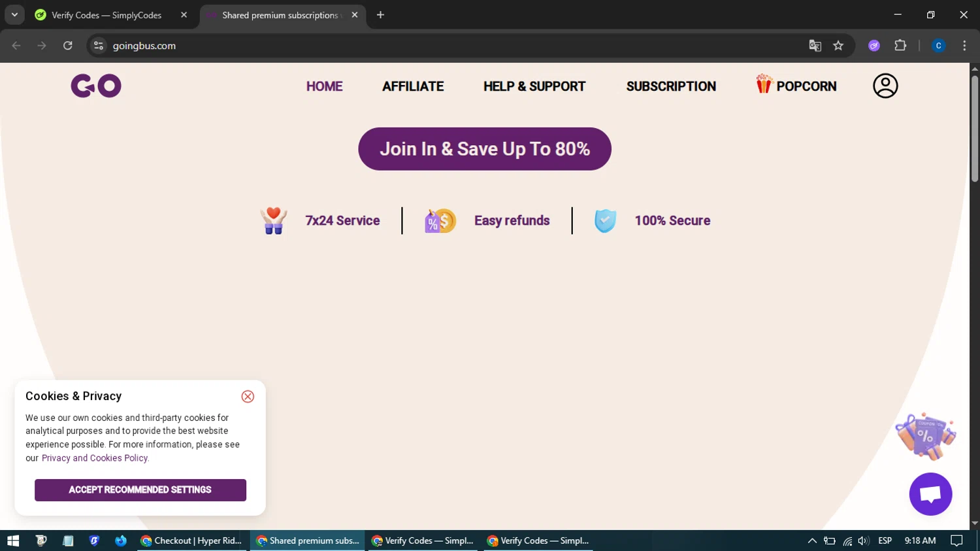Click the ESP language indicator

(x=885, y=541)
